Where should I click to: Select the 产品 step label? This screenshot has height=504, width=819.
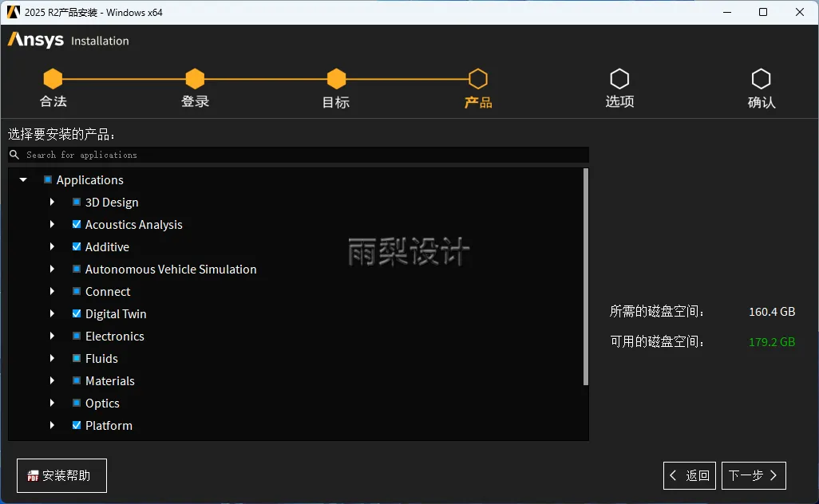click(478, 102)
